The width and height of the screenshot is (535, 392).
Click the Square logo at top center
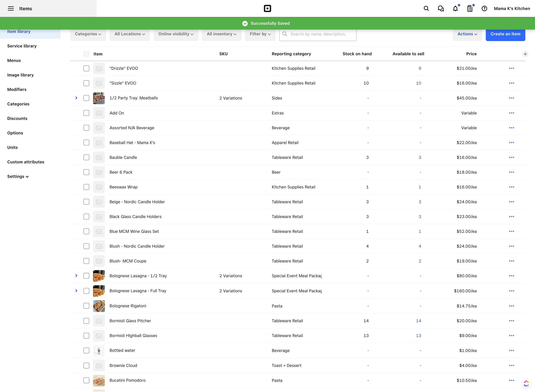(267, 8)
